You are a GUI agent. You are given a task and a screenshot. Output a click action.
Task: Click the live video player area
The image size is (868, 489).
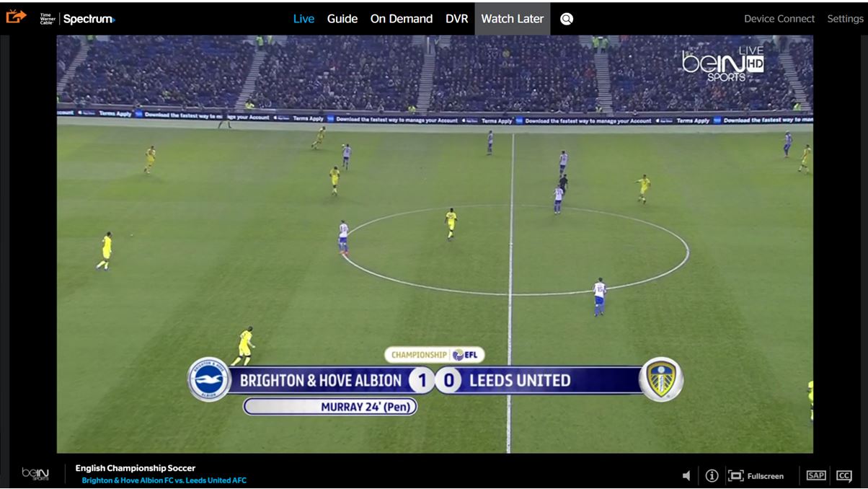coord(435,244)
